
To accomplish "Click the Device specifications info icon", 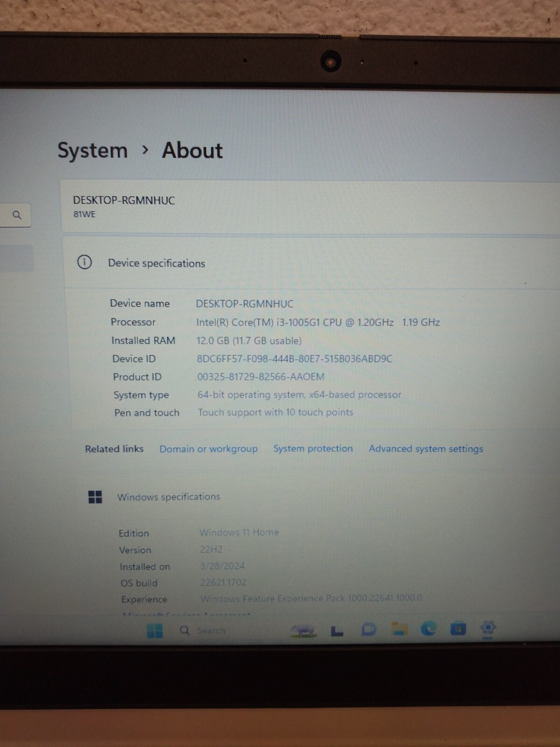I will pos(84,262).
